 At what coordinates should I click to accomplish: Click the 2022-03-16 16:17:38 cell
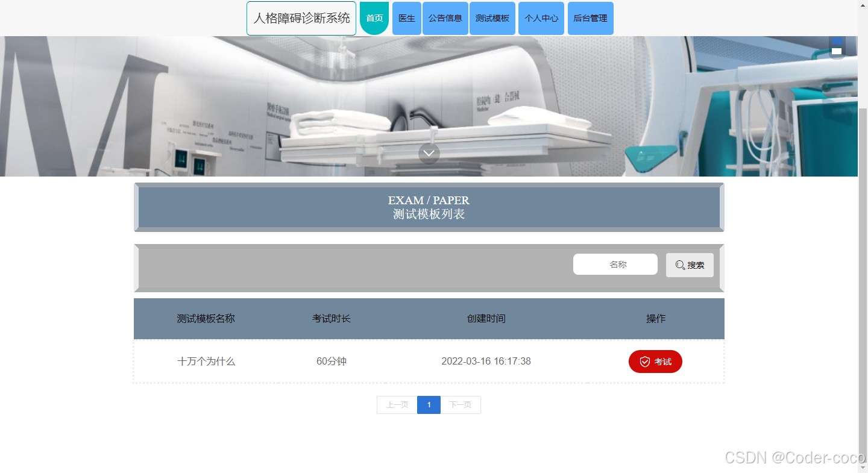[x=486, y=362]
